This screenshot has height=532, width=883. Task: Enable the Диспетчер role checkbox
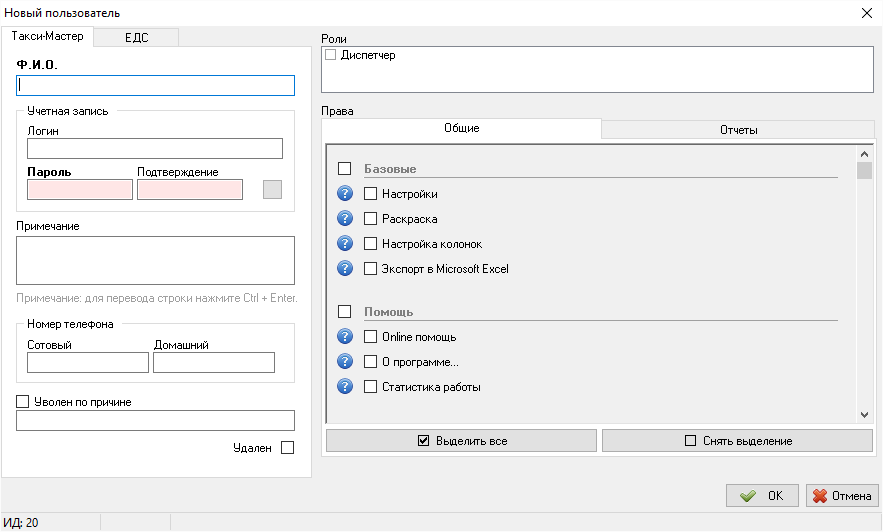331,56
